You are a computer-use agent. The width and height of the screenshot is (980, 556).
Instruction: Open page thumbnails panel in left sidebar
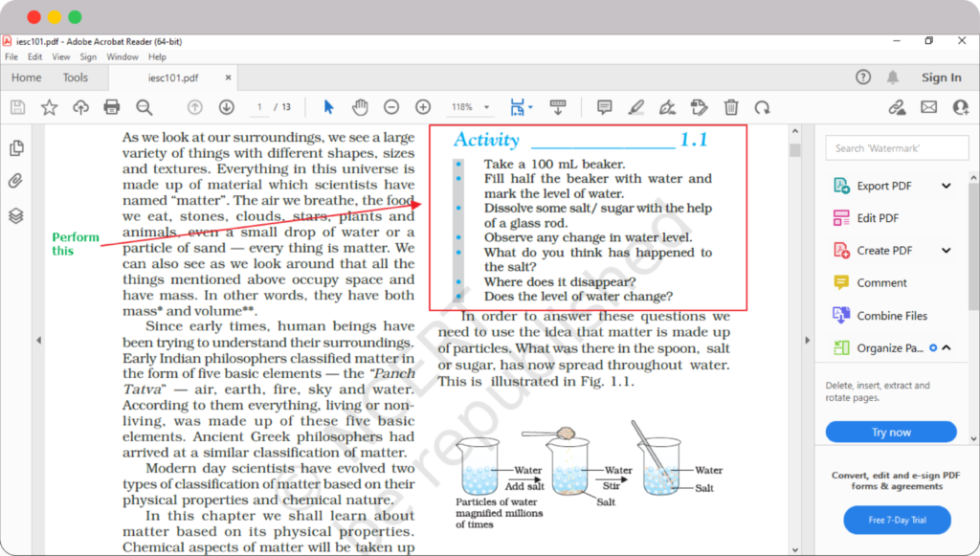[16, 148]
